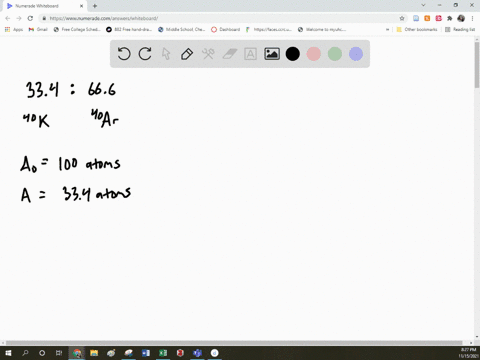
Task: Open the Chrome three-dot menu
Action: pyautogui.click(x=472, y=18)
